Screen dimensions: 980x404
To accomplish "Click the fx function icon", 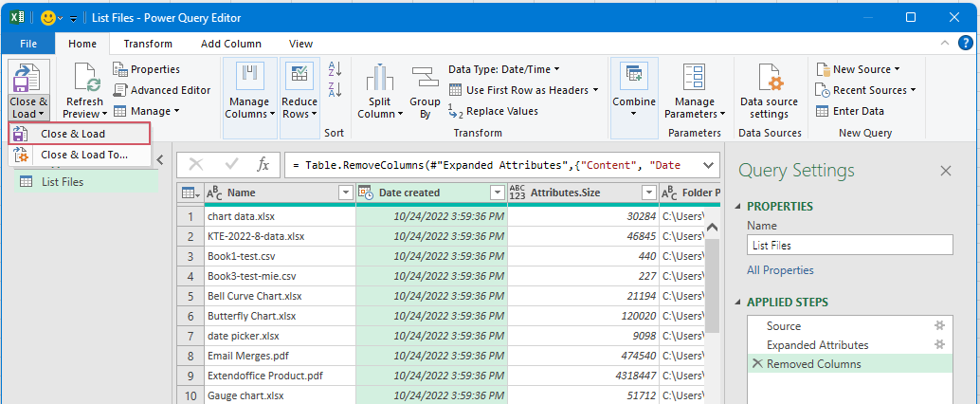I will tap(263, 165).
